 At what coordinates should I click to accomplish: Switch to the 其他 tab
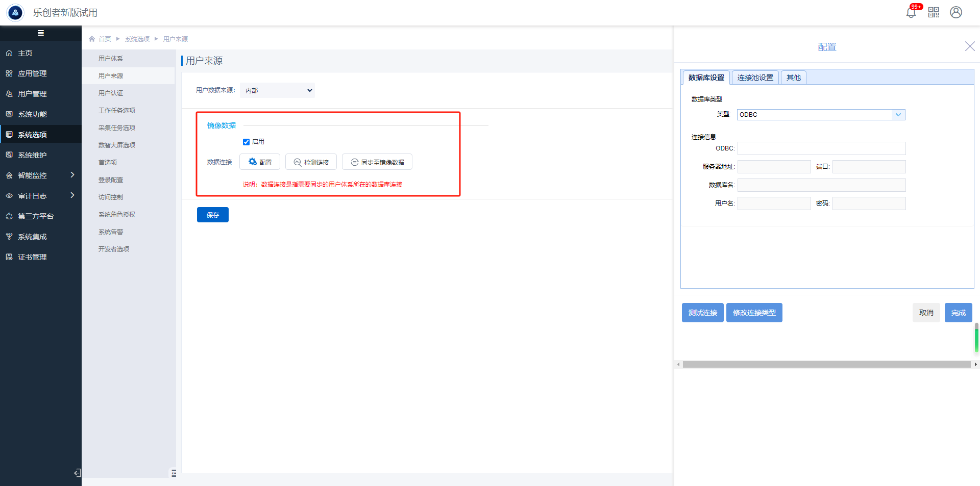pos(793,78)
